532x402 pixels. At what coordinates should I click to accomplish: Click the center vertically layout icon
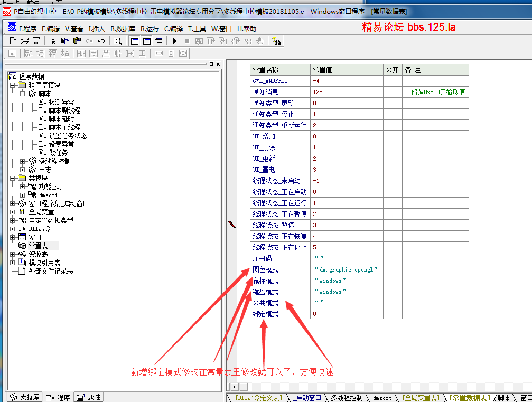point(94,53)
